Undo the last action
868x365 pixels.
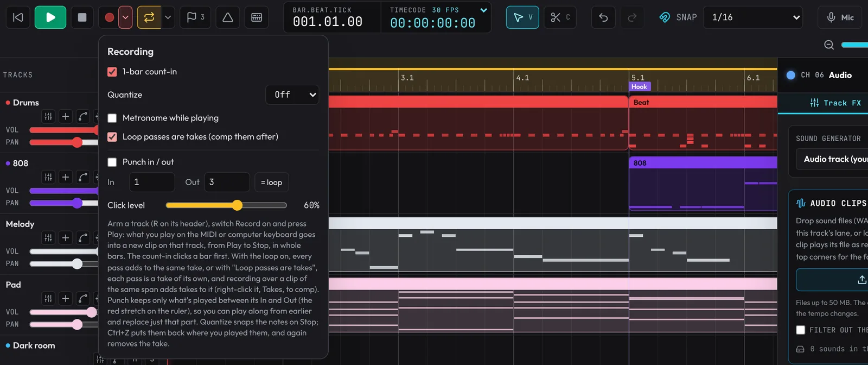tap(603, 17)
